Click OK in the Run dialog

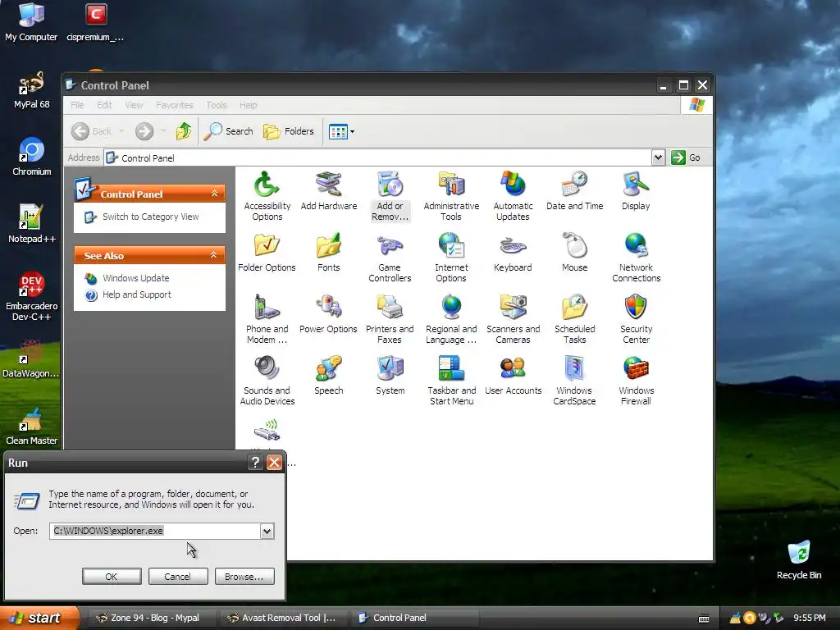[112, 577]
